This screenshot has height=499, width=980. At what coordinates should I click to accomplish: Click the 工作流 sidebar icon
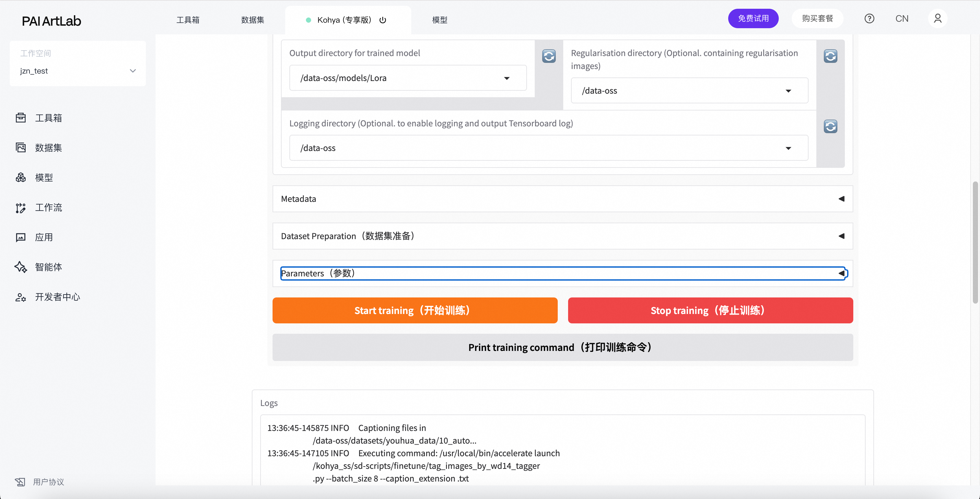click(x=20, y=208)
